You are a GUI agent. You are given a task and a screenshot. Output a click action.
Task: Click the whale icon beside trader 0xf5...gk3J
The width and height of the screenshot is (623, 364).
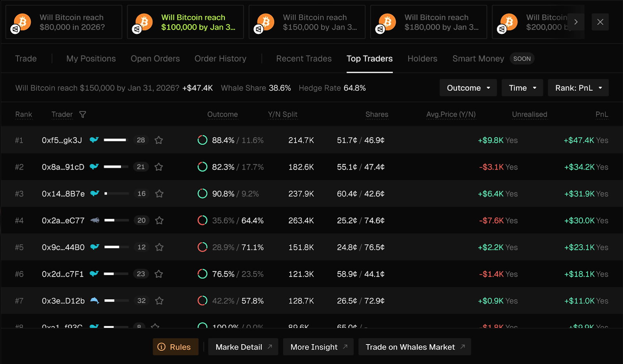tap(94, 140)
